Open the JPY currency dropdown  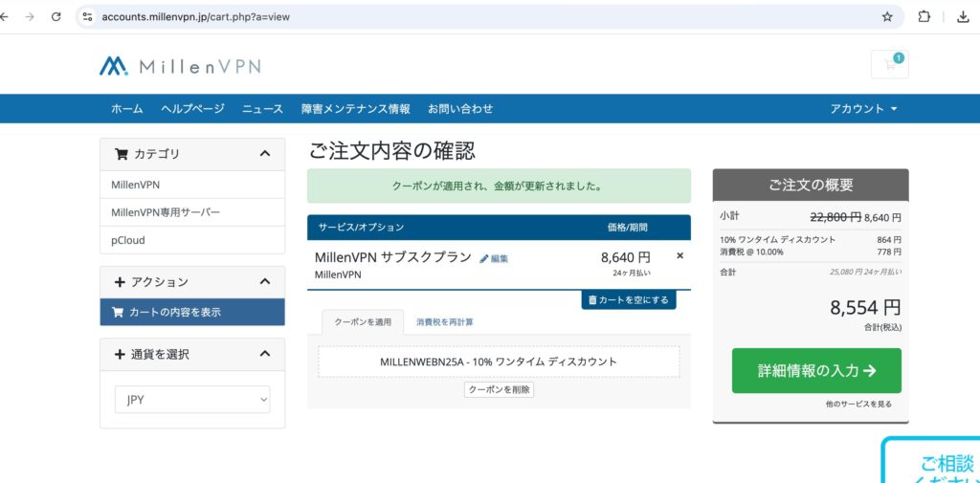(192, 400)
